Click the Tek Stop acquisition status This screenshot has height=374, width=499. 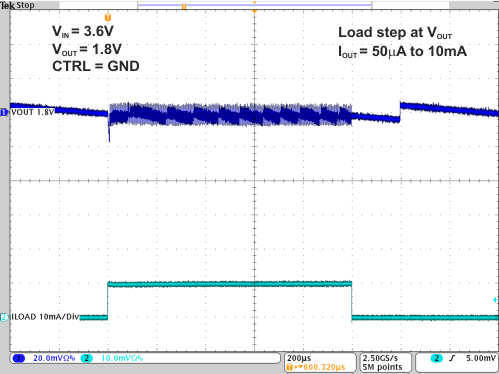(17, 5)
